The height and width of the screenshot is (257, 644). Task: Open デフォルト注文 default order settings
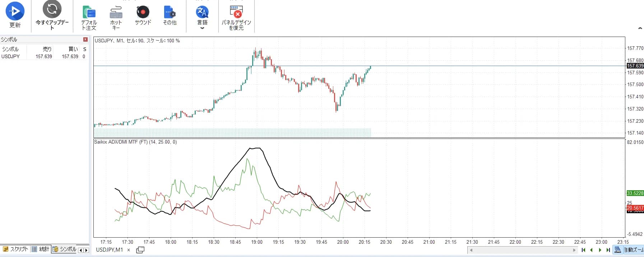[89, 18]
